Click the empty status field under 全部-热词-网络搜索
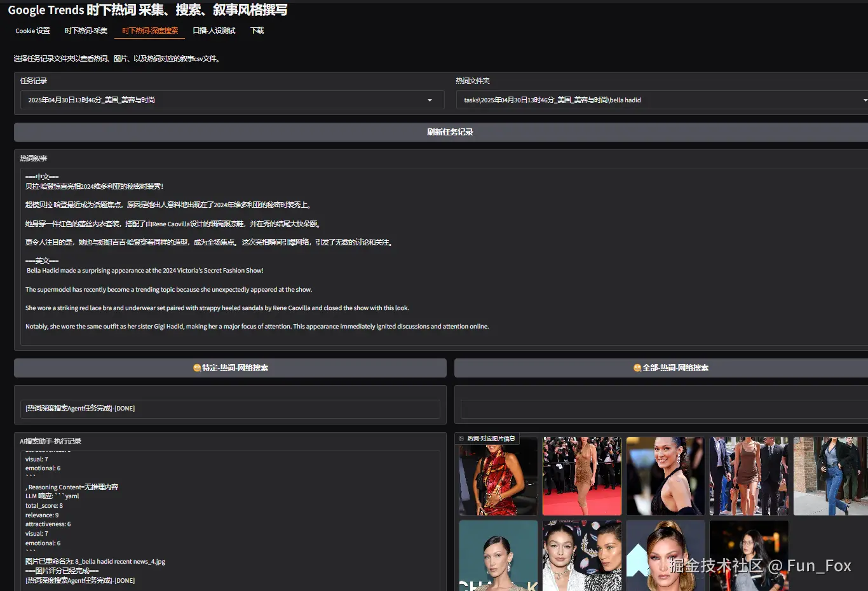Image resolution: width=868 pixels, height=591 pixels. (664, 409)
